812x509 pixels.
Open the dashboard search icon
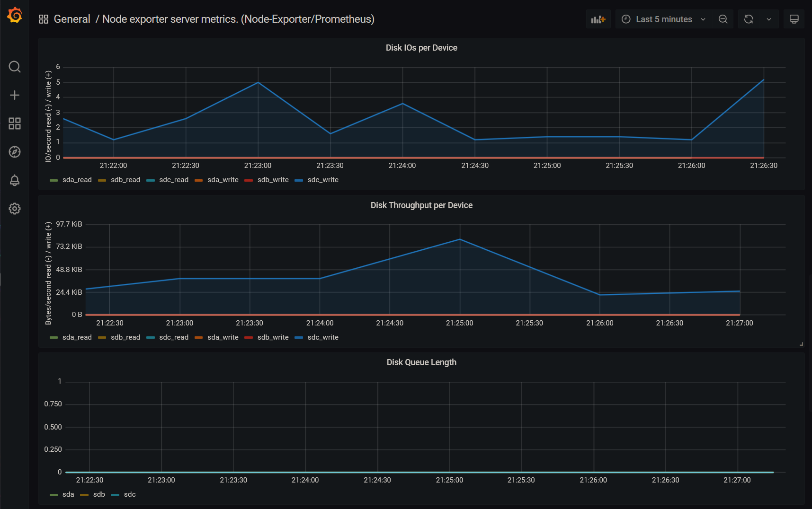[15, 67]
